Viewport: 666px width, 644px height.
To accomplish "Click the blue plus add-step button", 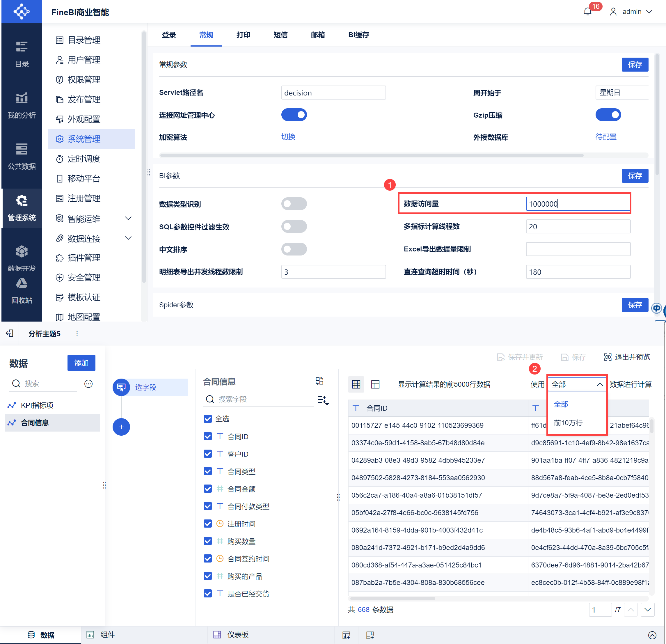I will (x=121, y=427).
